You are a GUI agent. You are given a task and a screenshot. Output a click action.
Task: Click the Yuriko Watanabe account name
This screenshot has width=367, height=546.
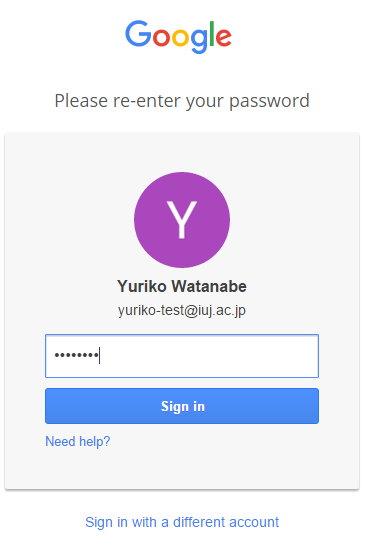click(x=182, y=286)
